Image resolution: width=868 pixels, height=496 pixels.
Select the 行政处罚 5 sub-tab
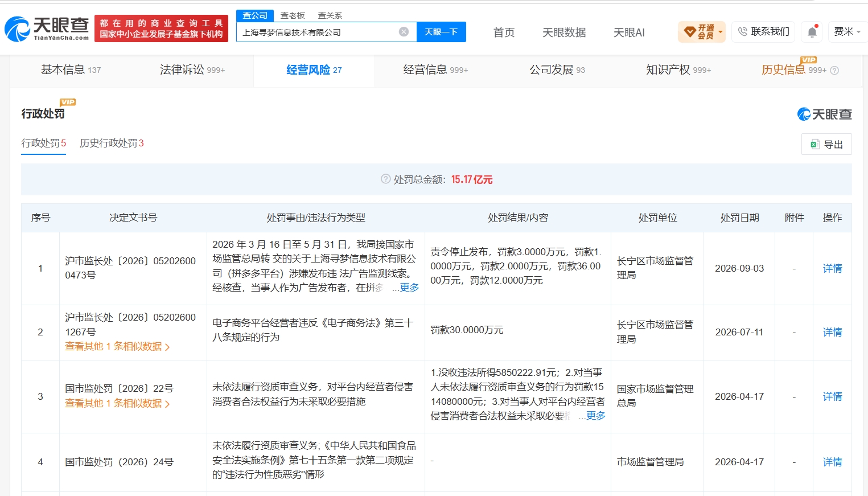tap(44, 143)
